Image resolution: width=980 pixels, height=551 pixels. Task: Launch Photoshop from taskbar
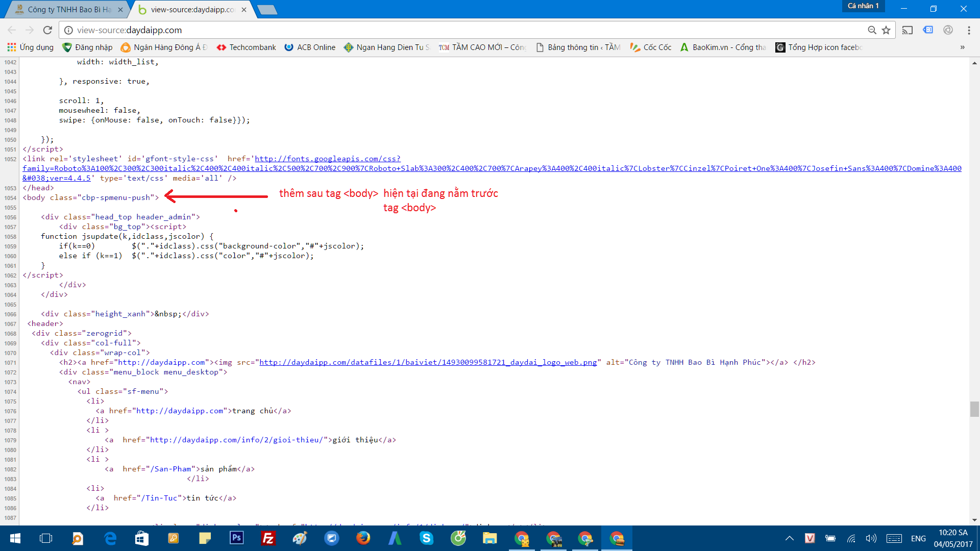[236, 538]
